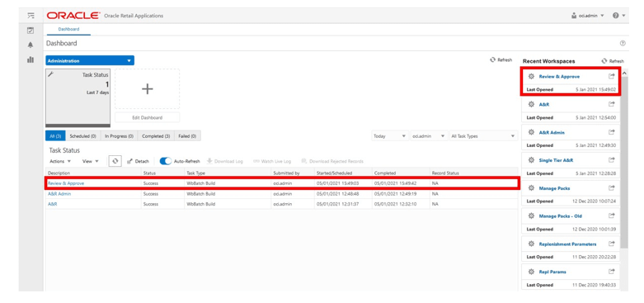
Task: Open the reports bar chart icon
Action: (x=31, y=59)
